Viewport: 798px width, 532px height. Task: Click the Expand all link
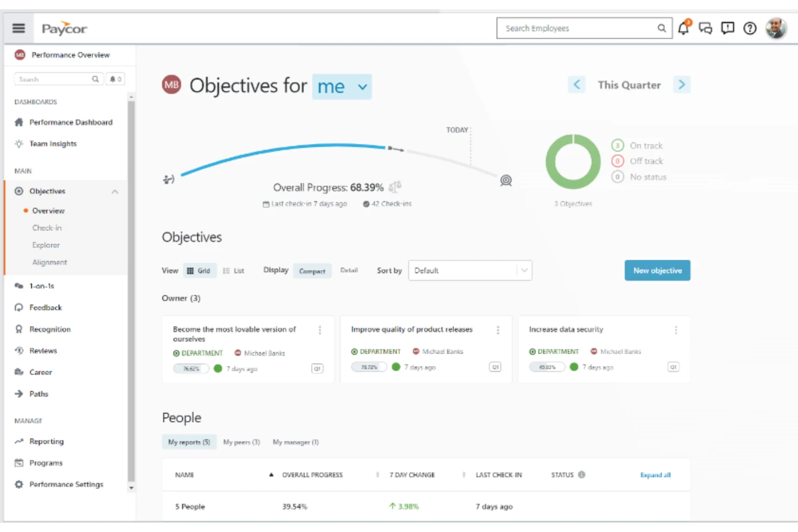tap(655, 475)
